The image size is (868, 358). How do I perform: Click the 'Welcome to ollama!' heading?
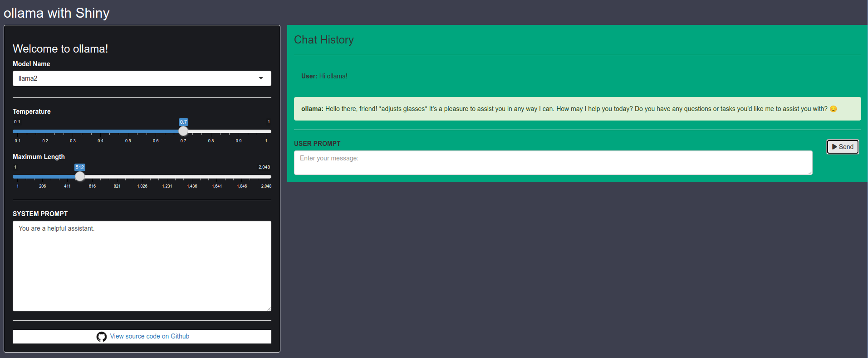(x=60, y=48)
